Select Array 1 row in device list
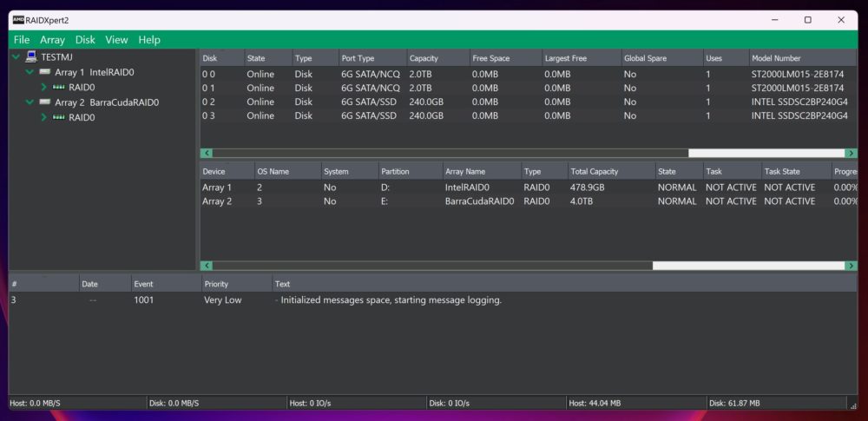 [528, 187]
